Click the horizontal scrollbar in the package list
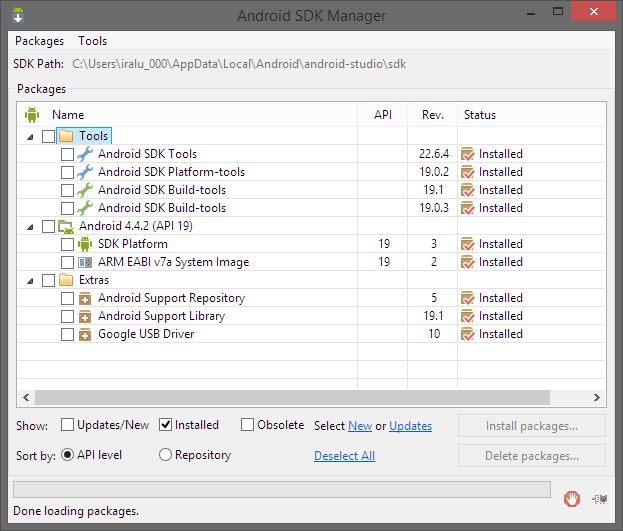Viewport: 623px width, 531px height. (x=300, y=398)
